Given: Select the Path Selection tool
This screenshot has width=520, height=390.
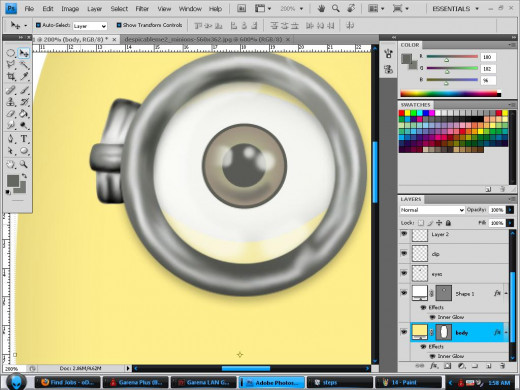Looking at the screenshot, I should point(10,151).
